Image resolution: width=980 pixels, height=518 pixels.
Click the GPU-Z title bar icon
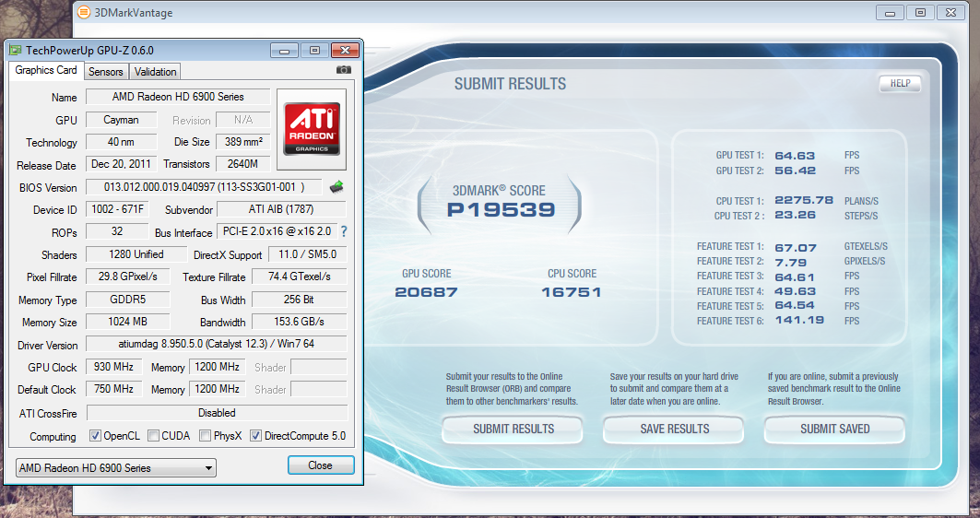[16, 50]
